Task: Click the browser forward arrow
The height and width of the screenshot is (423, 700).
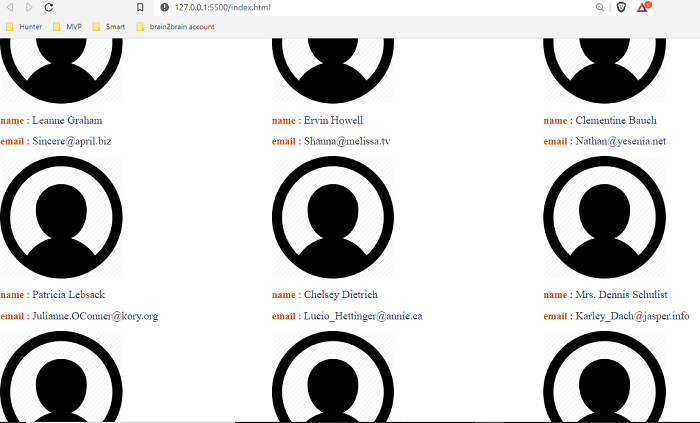Action: [29, 7]
